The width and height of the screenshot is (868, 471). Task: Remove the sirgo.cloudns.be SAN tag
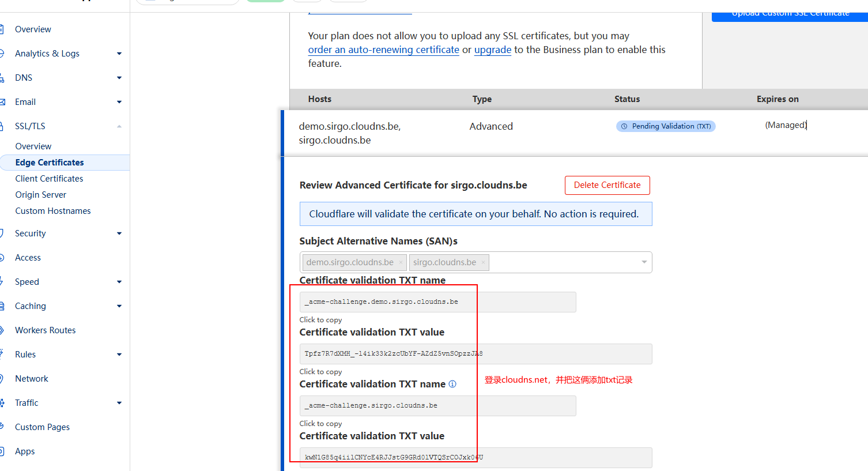[x=483, y=263]
